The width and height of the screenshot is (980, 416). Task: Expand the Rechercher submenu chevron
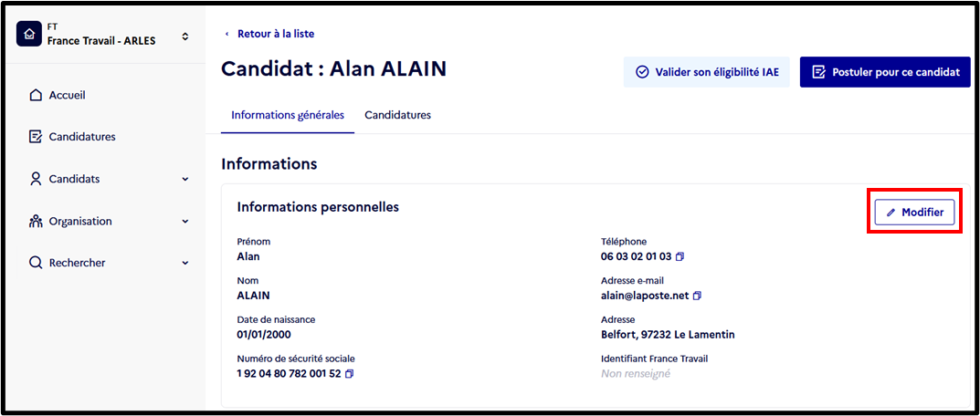tap(185, 263)
